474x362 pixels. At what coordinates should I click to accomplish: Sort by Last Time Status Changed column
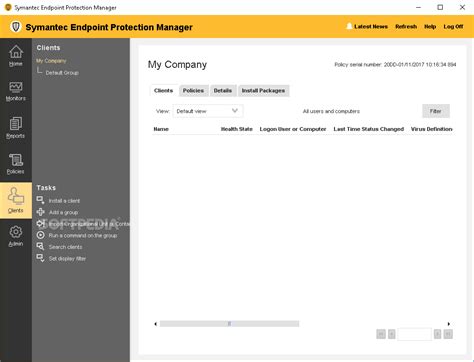click(x=369, y=129)
